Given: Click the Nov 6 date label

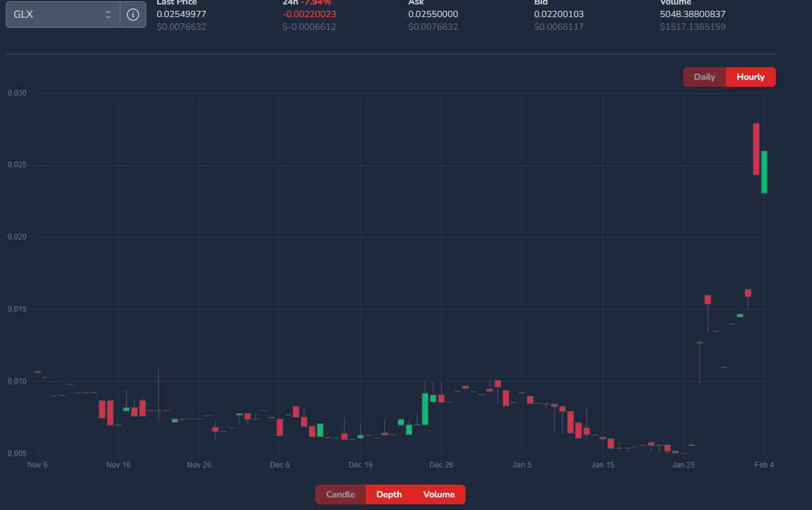Looking at the screenshot, I should point(38,465).
